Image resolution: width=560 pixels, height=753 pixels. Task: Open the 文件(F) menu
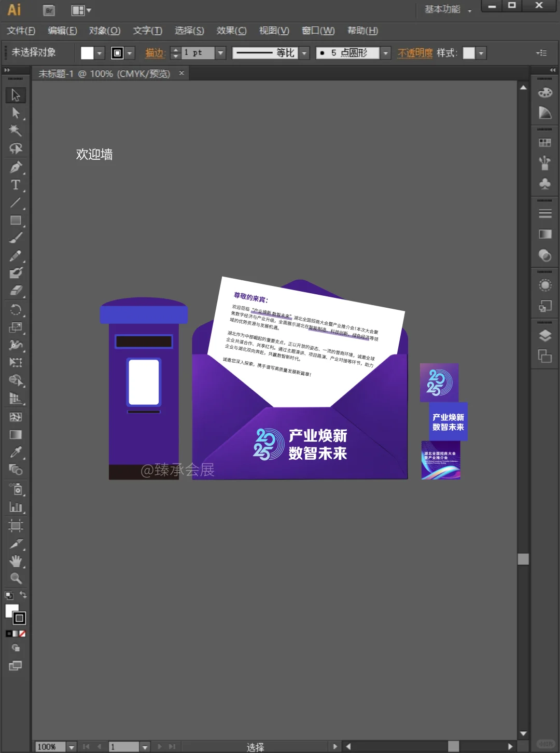(21, 31)
